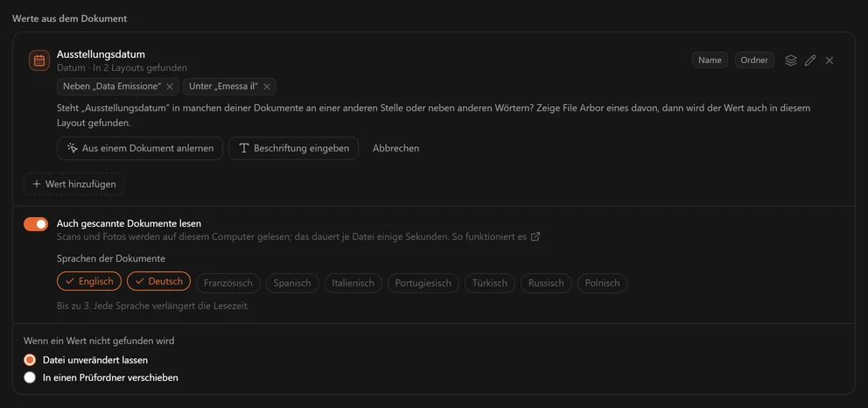Click 'Aus einem Dokument anlernen'
This screenshot has height=408, width=868.
pos(140,148)
